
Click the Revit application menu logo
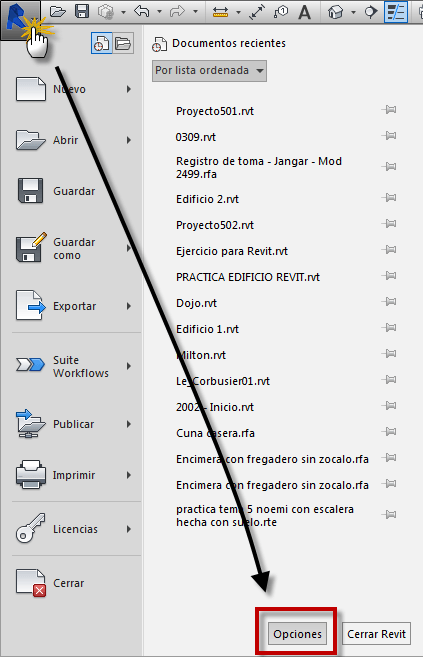pos(20,20)
